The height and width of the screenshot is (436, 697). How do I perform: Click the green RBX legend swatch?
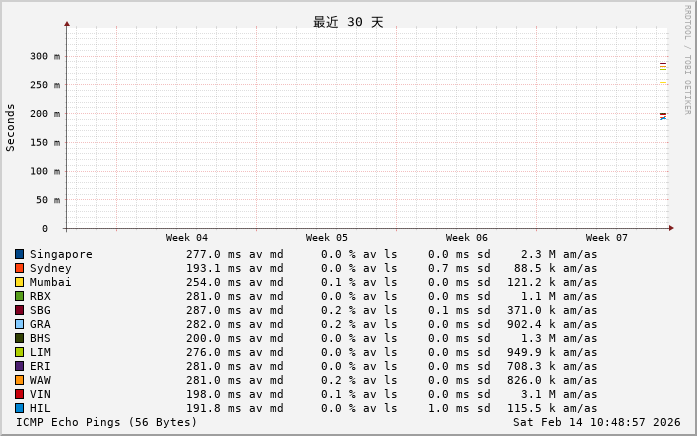(19, 296)
